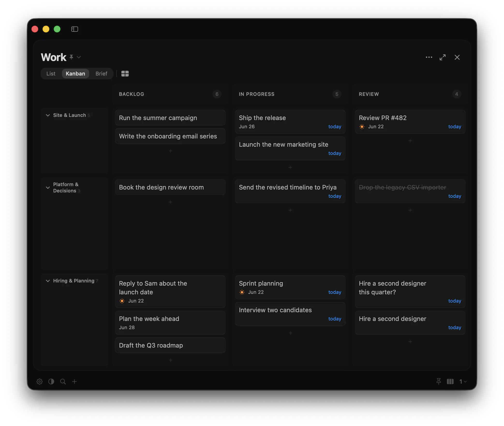Click the plus icon in bottom bar

[x=74, y=382]
